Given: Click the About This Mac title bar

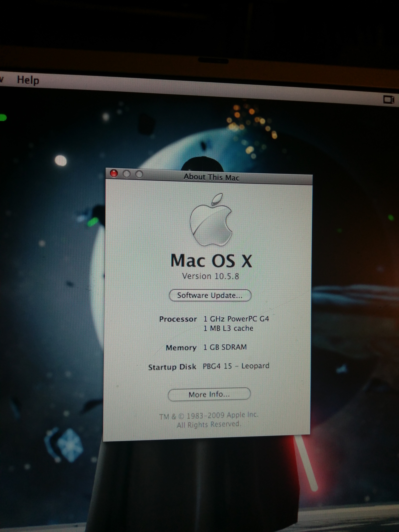Looking at the screenshot, I should coord(209,176).
